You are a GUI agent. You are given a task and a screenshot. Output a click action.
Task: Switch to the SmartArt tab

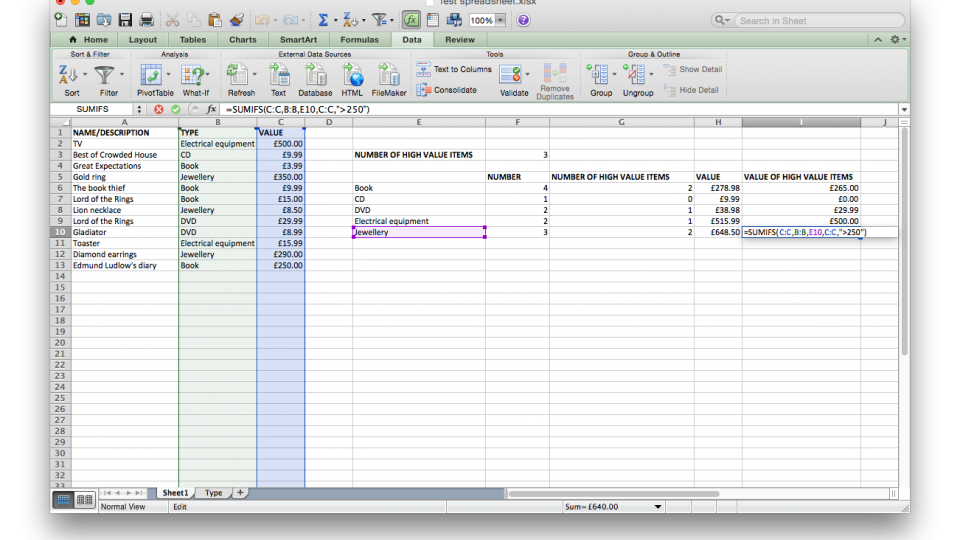(298, 39)
